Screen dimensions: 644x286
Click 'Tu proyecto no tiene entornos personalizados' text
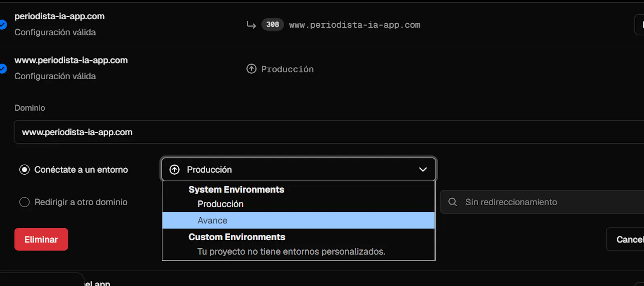[291, 251]
